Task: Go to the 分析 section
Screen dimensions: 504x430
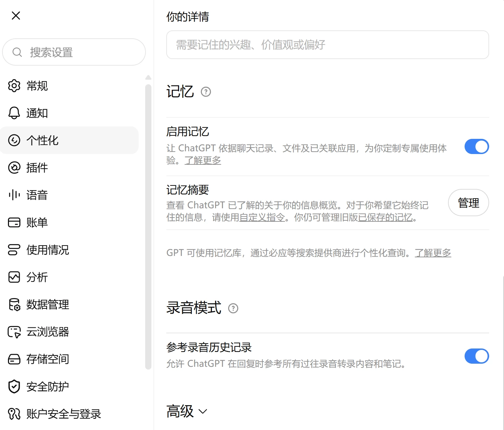Action: tap(69, 277)
